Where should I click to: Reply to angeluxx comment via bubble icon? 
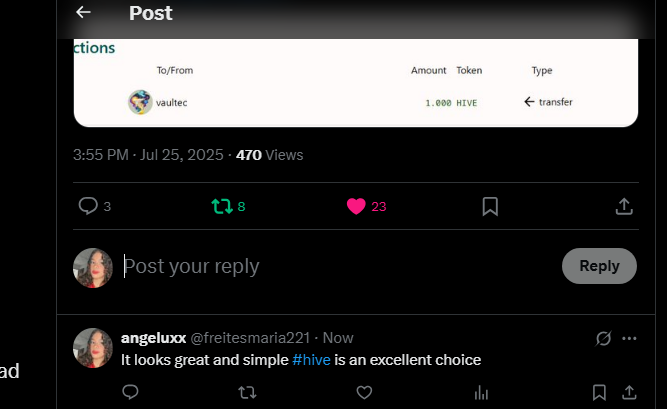pyautogui.click(x=130, y=392)
